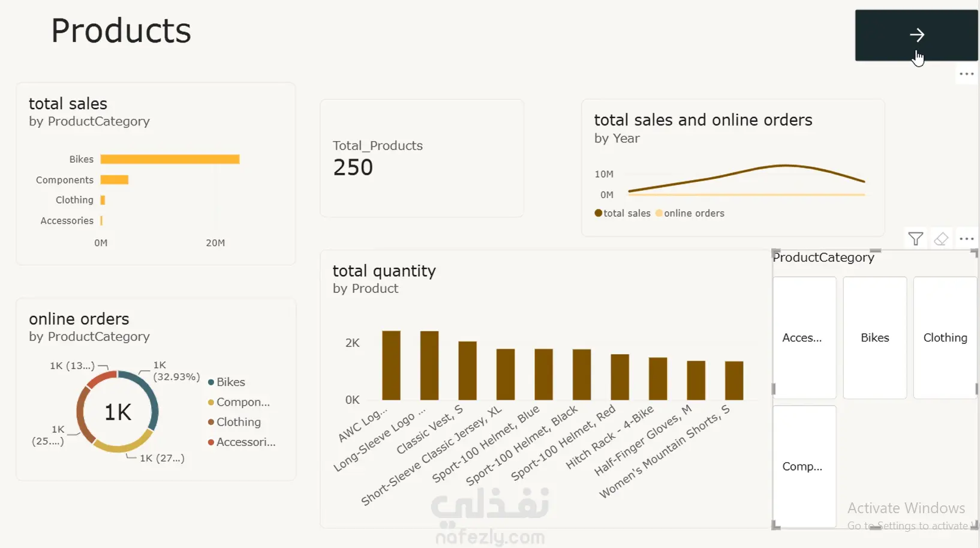Toggle the Acces... slicer tile
The width and height of the screenshot is (980, 548).
[x=804, y=337]
